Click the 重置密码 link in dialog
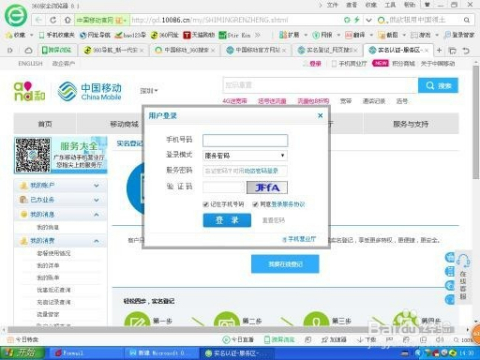The height and width of the screenshot is (360, 480). coord(273,220)
